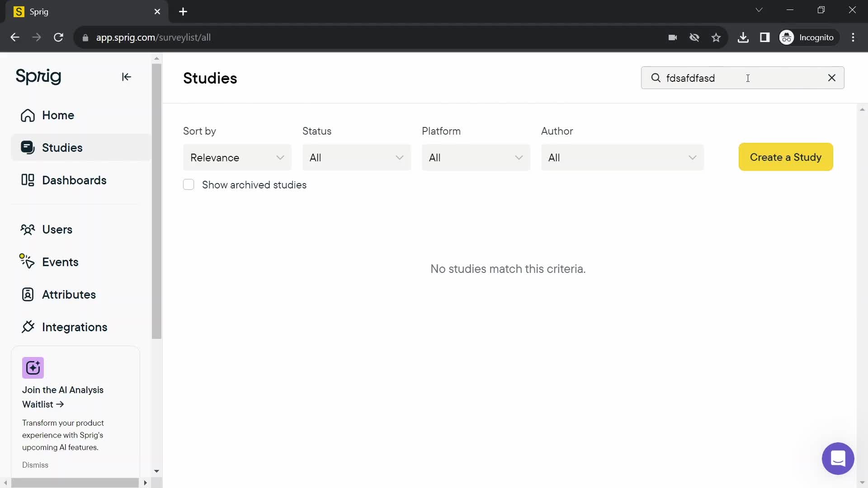Open the Studies section
The width and height of the screenshot is (868, 488).
point(62,147)
